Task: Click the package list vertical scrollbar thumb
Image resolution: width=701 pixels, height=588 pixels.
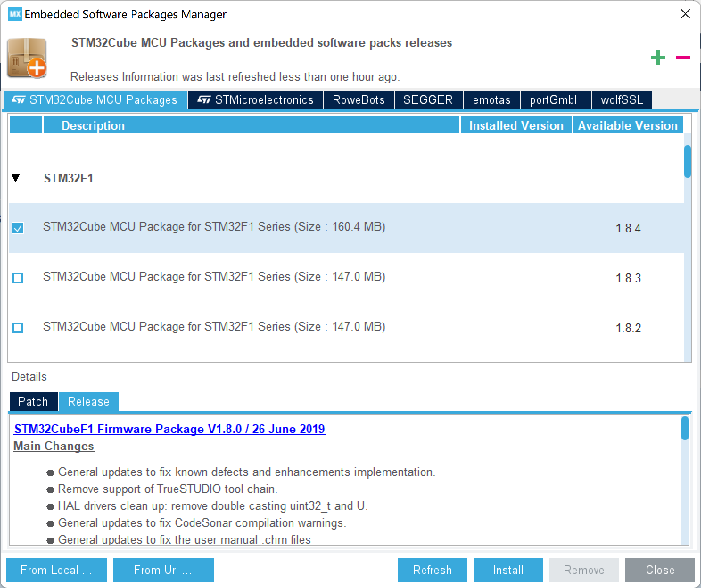Action: (x=688, y=161)
